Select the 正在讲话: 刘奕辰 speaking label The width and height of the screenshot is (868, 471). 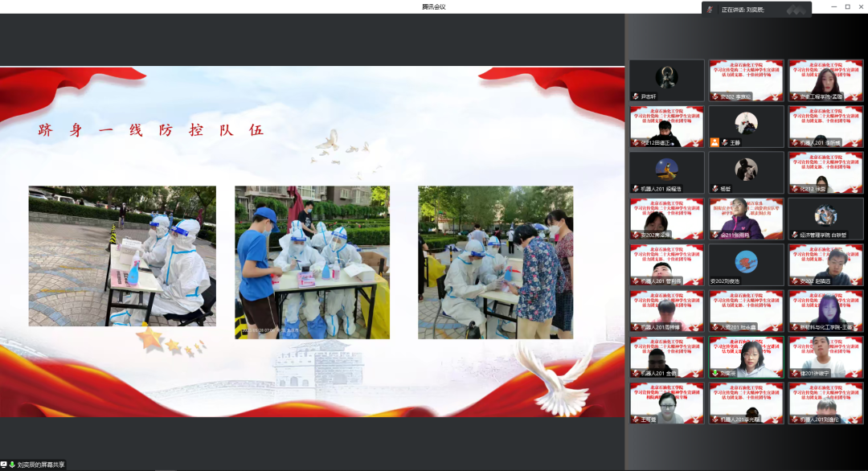(743, 10)
